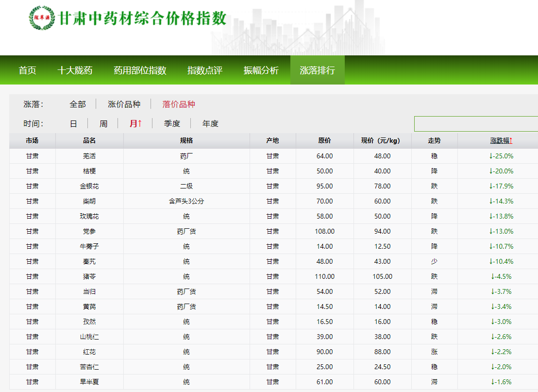Open the 首页 navigation tab
Screen dimensions: 538x392
[28, 70]
